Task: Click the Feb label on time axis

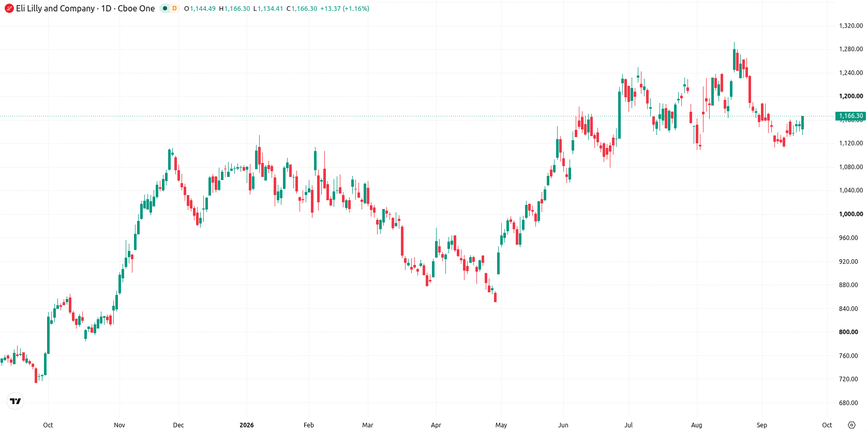Action: click(x=309, y=425)
